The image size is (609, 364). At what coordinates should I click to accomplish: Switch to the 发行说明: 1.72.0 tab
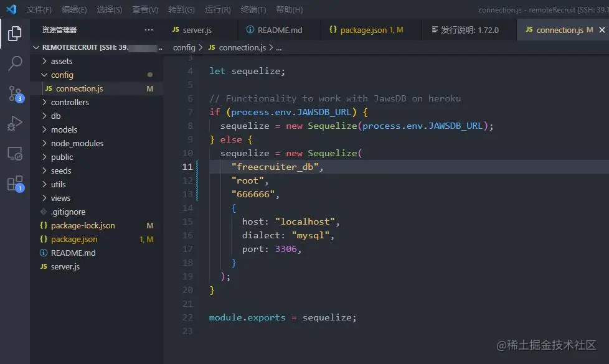469,30
